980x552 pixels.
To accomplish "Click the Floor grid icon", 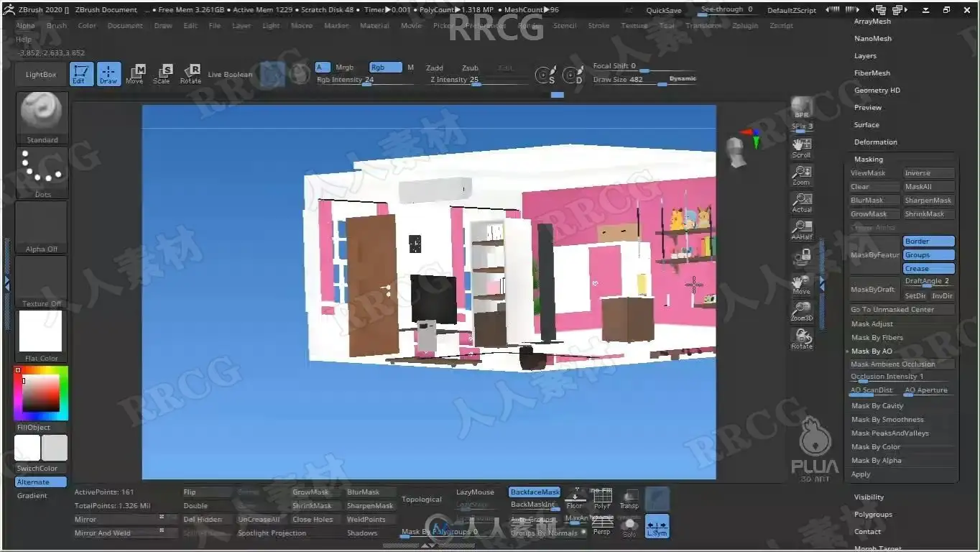I will [x=575, y=498].
